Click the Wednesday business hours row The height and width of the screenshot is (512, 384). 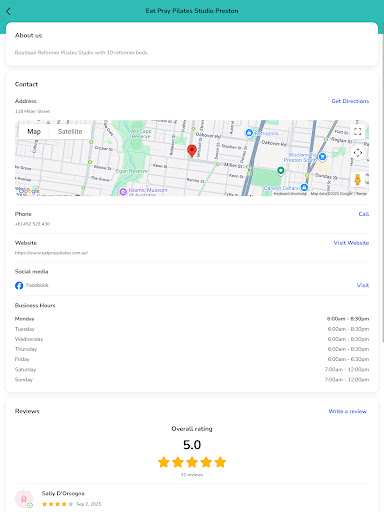[192, 339]
